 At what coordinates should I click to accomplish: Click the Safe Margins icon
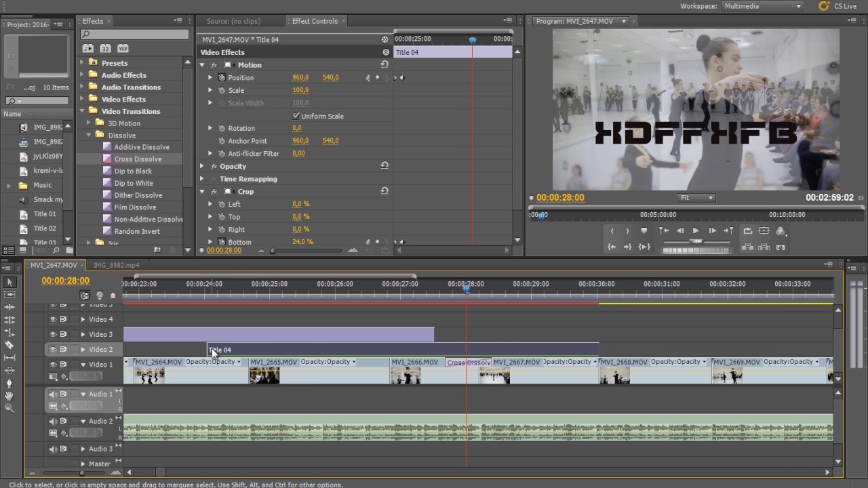pyautogui.click(x=764, y=231)
